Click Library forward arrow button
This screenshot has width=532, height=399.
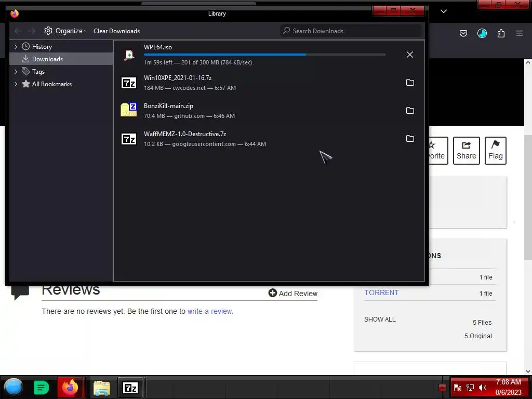pyautogui.click(x=32, y=31)
